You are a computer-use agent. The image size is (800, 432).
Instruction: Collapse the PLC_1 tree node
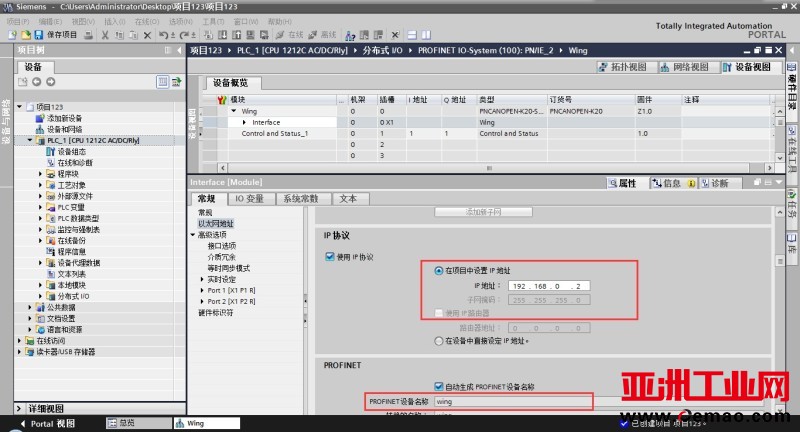click(x=30, y=140)
